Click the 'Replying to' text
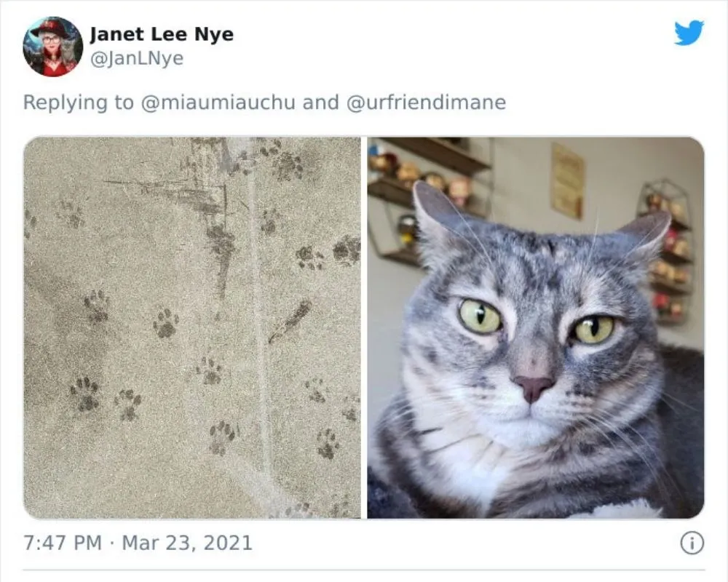 [79, 102]
